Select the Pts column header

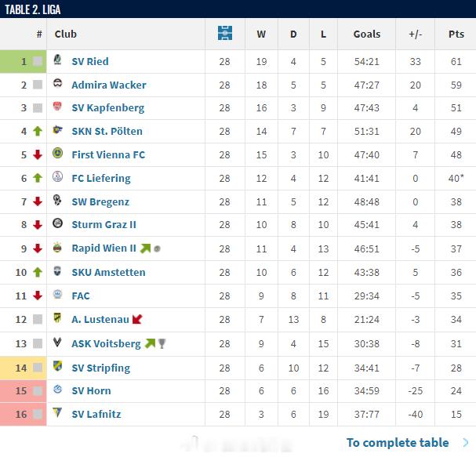456,34
